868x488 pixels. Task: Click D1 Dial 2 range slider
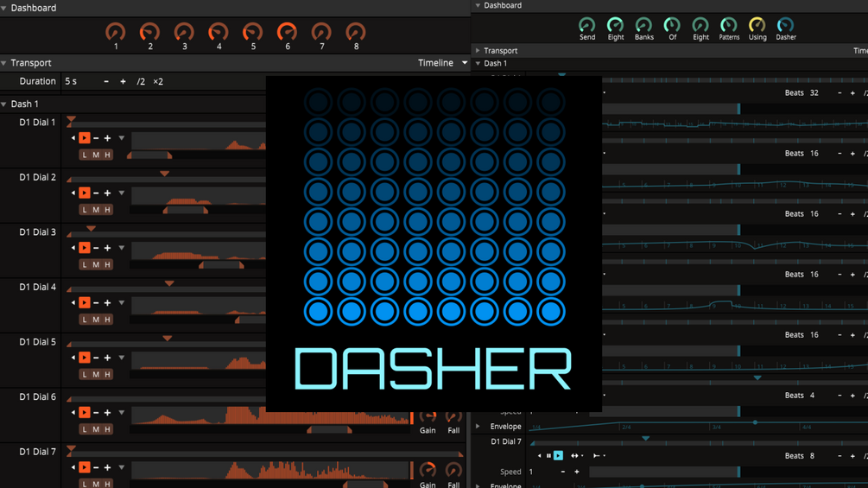pyautogui.click(x=186, y=210)
